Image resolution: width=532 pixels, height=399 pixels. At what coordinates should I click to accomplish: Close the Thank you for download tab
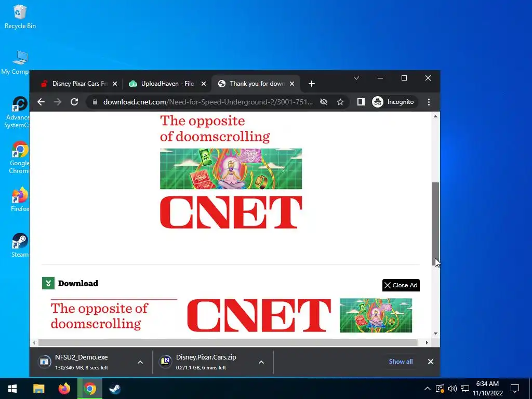pyautogui.click(x=292, y=84)
